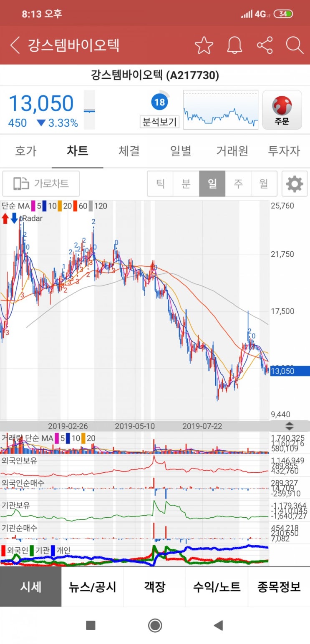Tap the back arrow in the header
Image resolution: width=310 pixels, height=644 pixels.
click(15, 45)
